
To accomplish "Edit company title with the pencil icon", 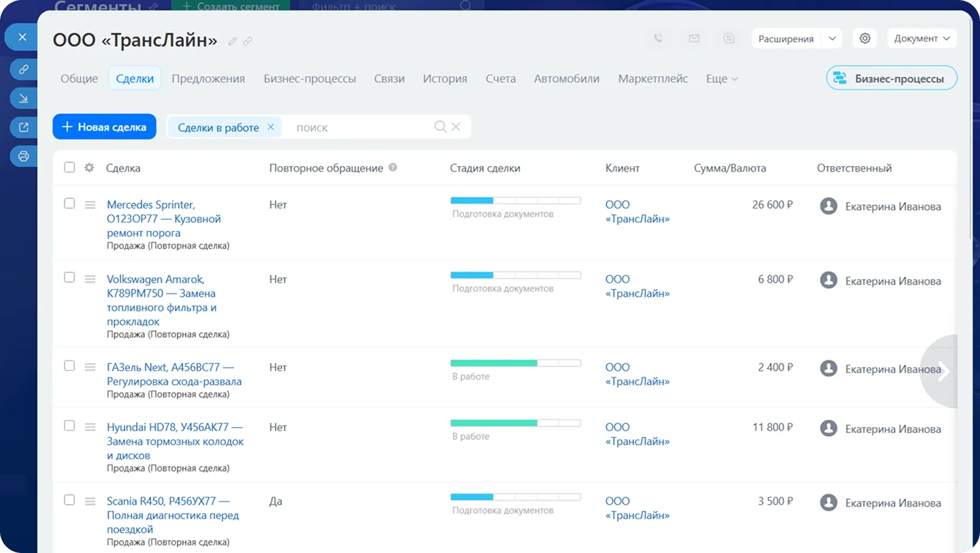I will pyautogui.click(x=233, y=42).
